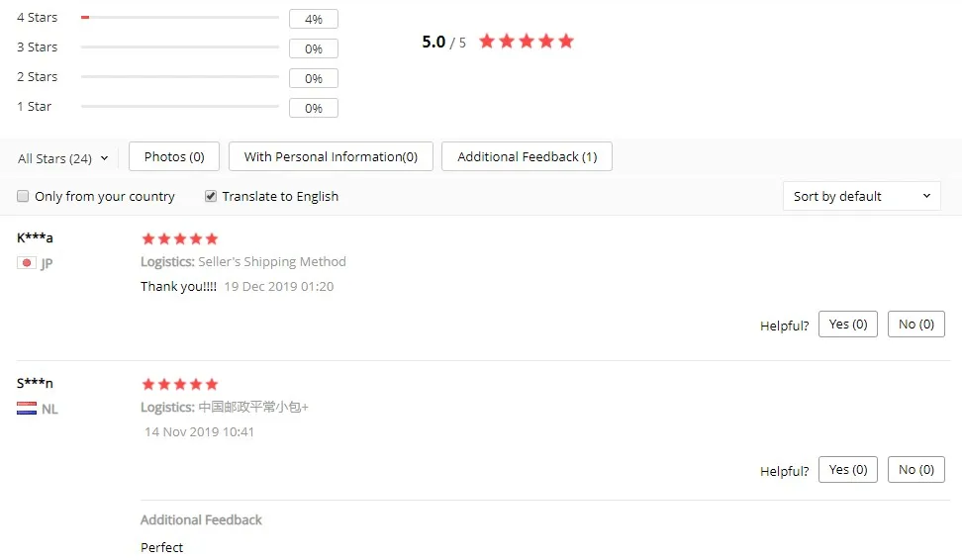This screenshot has width=962, height=560.
Task: Click the Additional Feedback heading under S***n review
Action: pyautogui.click(x=201, y=520)
